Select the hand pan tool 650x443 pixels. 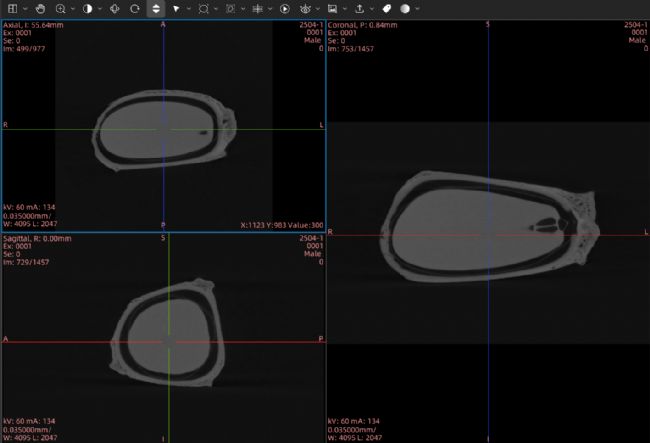pos(40,8)
